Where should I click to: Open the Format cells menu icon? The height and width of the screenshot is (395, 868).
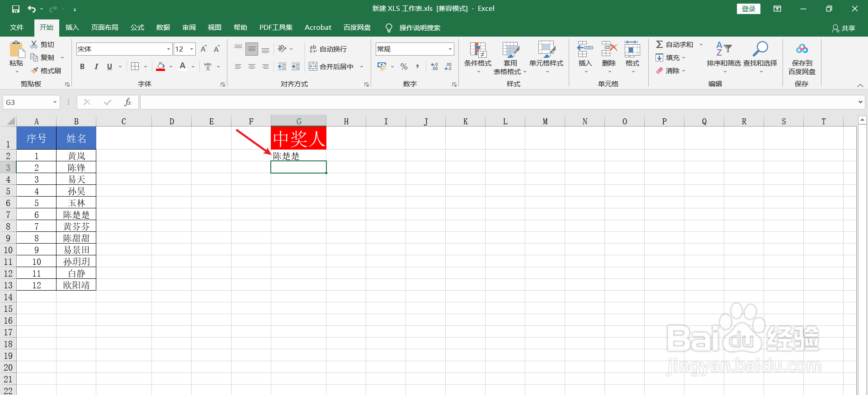coord(632,49)
